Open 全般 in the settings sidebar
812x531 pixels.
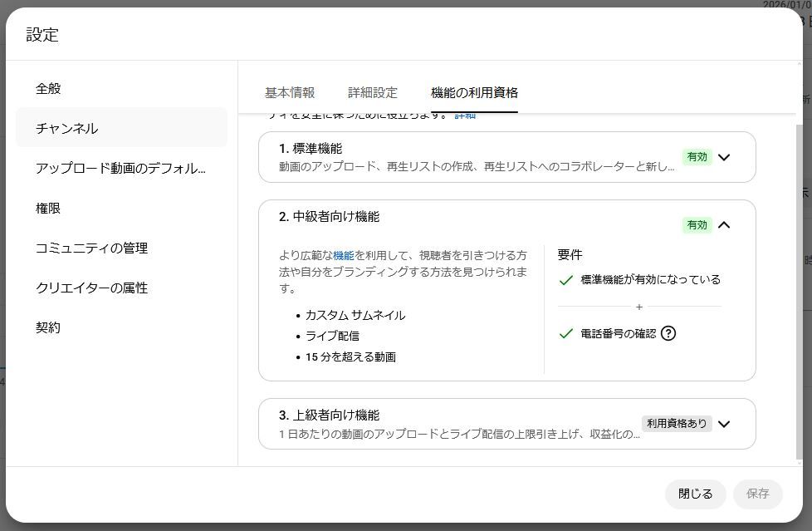[48, 88]
